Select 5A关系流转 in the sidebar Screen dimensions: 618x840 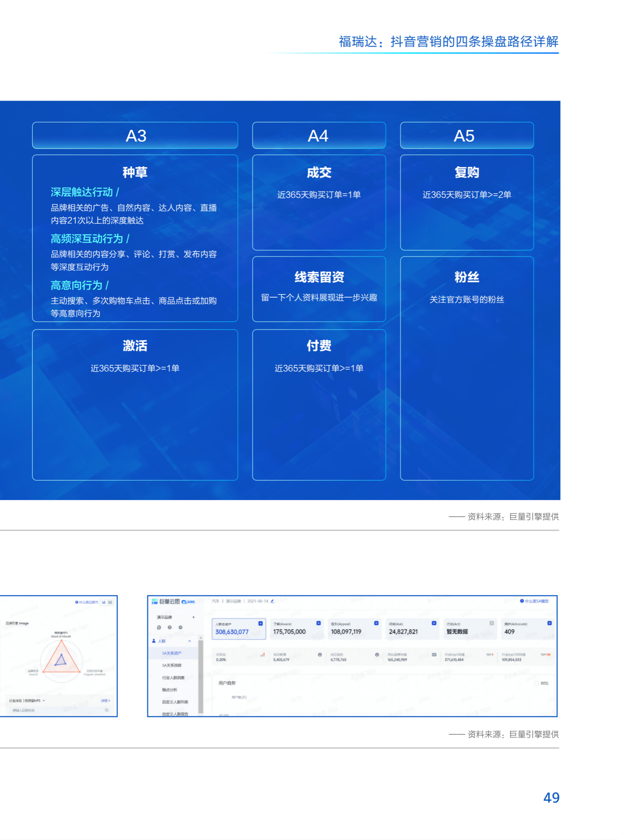[x=172, y=665]
